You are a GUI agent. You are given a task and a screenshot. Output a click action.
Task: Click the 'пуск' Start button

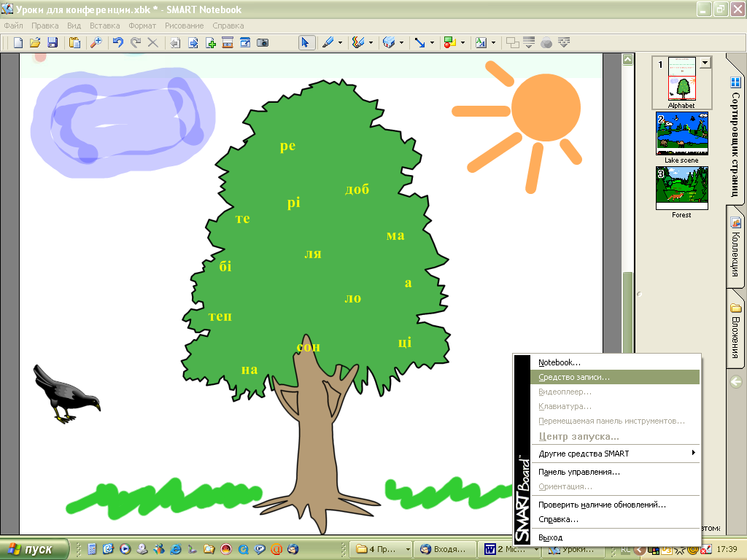coord(35,548)
